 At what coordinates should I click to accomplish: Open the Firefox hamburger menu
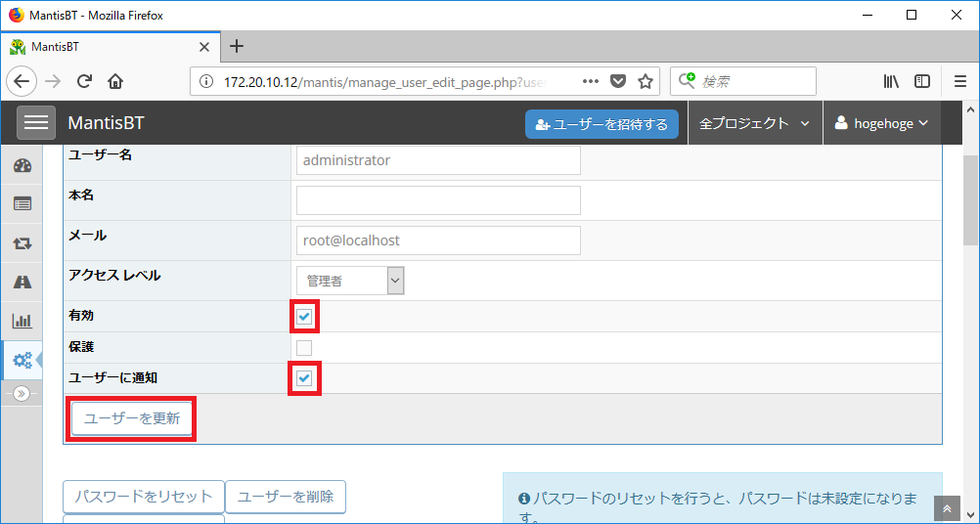tap(960, 81)
